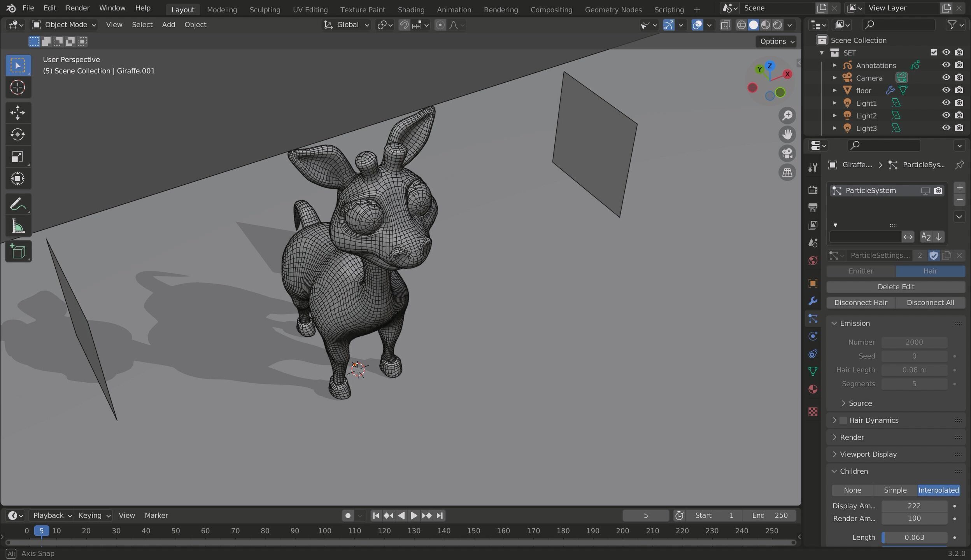Click the hand pan view icon
The width and height of the screenshot is (971, 560).
(787, 135)
